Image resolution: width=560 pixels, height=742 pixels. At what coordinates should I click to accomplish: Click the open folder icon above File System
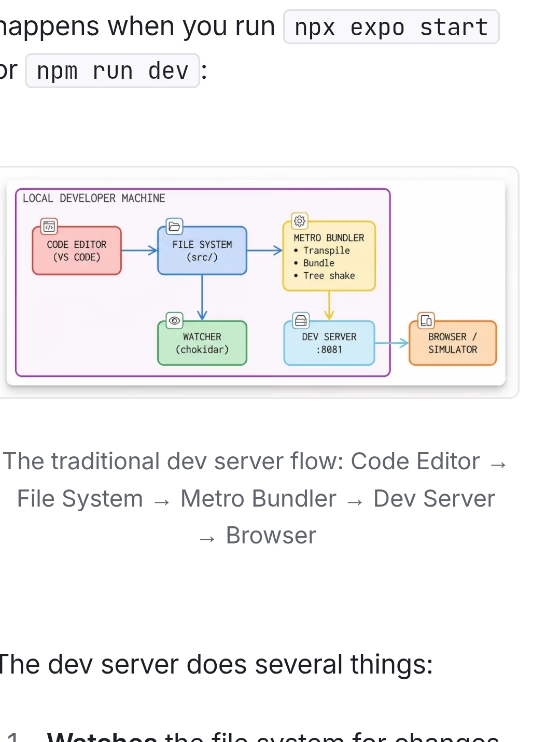pyautogui.click(x=174, y=226)
